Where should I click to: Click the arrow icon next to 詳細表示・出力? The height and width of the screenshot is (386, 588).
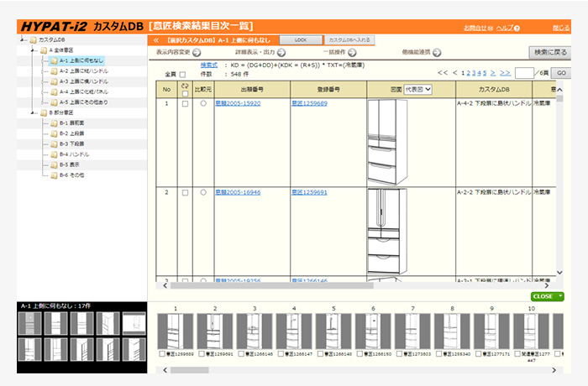click(281, 53)
